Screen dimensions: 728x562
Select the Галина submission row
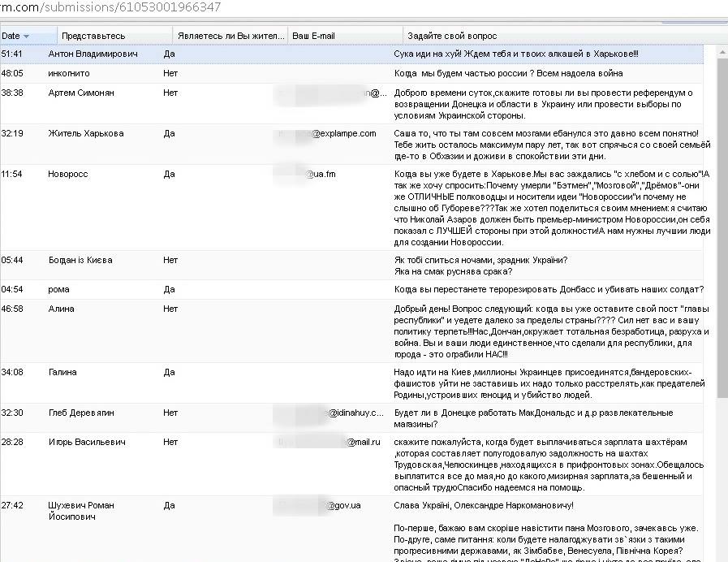click(352, 383)
